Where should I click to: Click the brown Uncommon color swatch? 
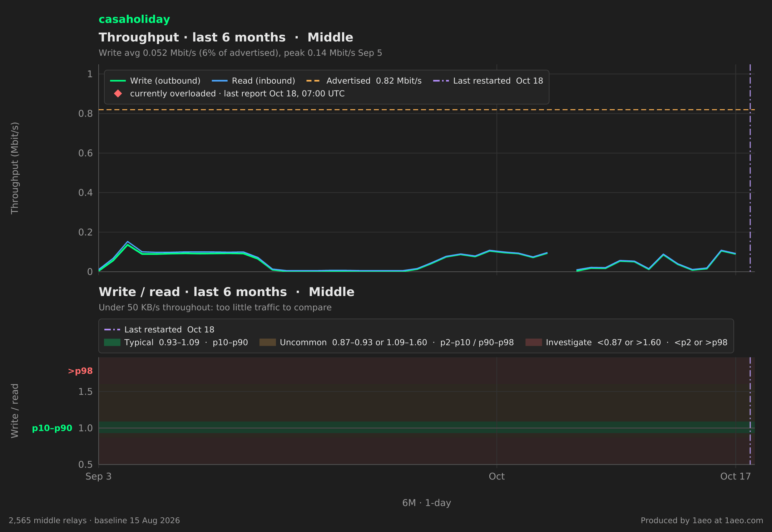point(268,343)
